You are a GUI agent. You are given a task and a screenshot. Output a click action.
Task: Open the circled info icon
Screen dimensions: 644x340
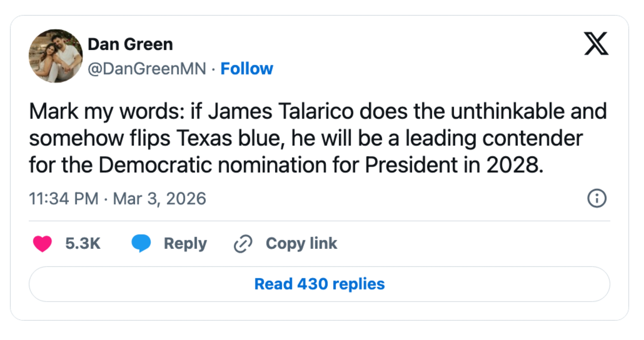pos(597,198)
